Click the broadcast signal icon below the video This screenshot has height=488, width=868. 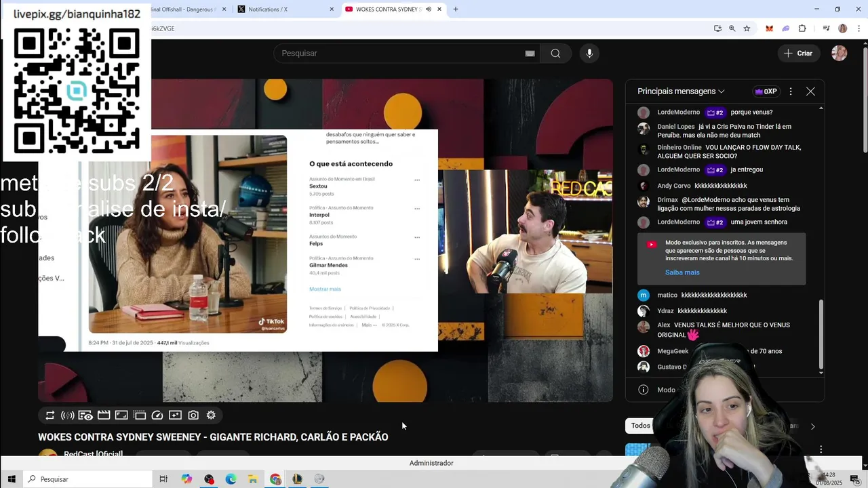(x=67, y=415)
